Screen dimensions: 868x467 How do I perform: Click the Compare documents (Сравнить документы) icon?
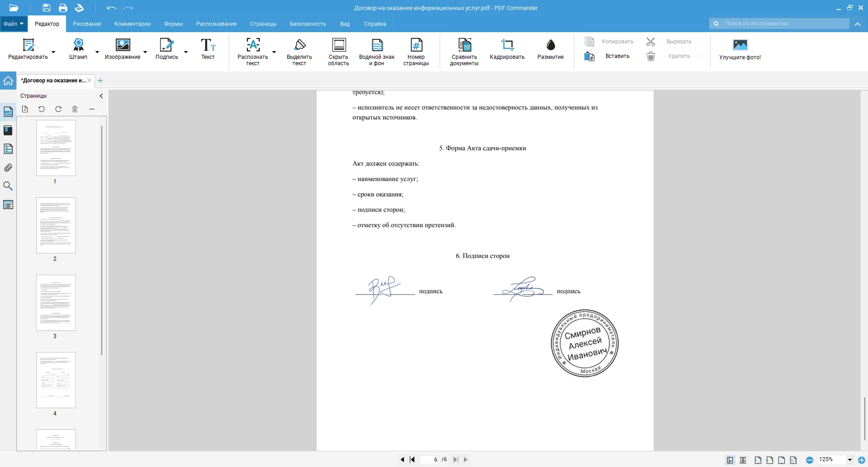pyautogui.click(x=464, y=45)
